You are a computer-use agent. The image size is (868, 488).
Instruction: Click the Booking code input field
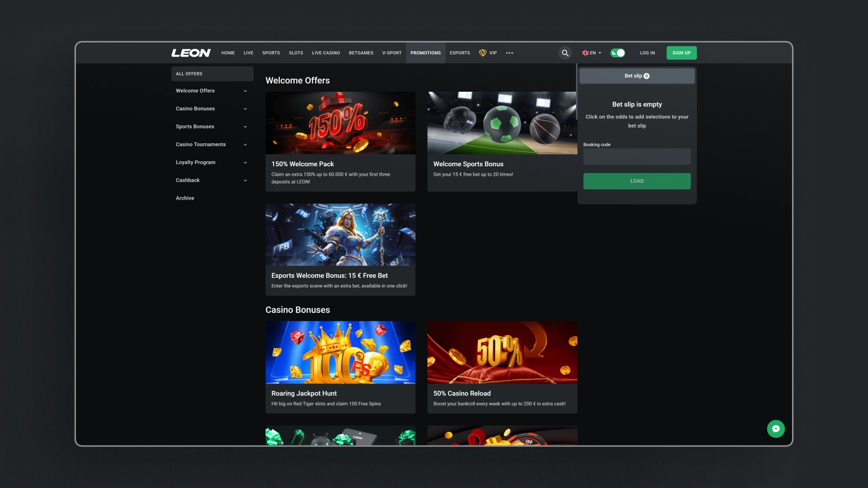(637, 157)
